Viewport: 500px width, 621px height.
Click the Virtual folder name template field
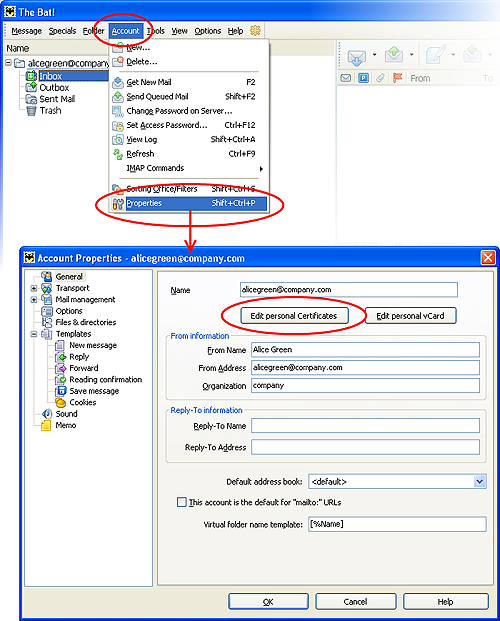(x=397, y=524)
